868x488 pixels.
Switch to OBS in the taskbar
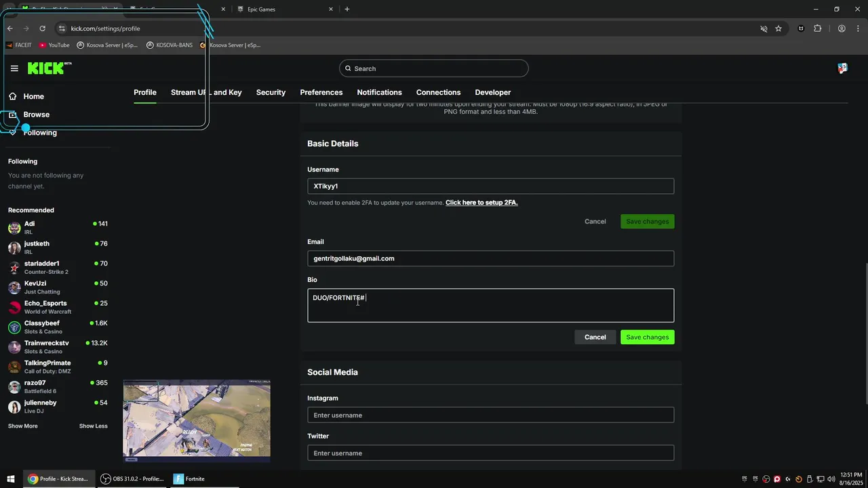pos(132,479)
